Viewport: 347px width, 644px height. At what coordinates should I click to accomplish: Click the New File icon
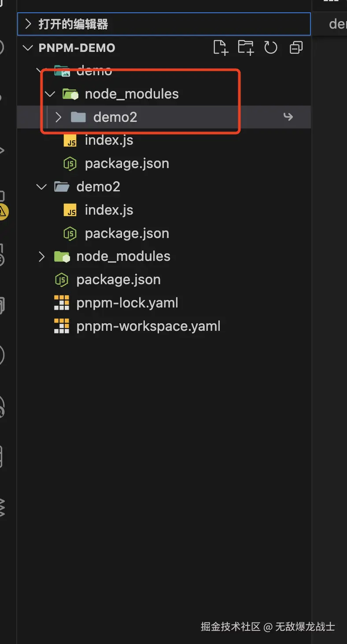(220, 48)
